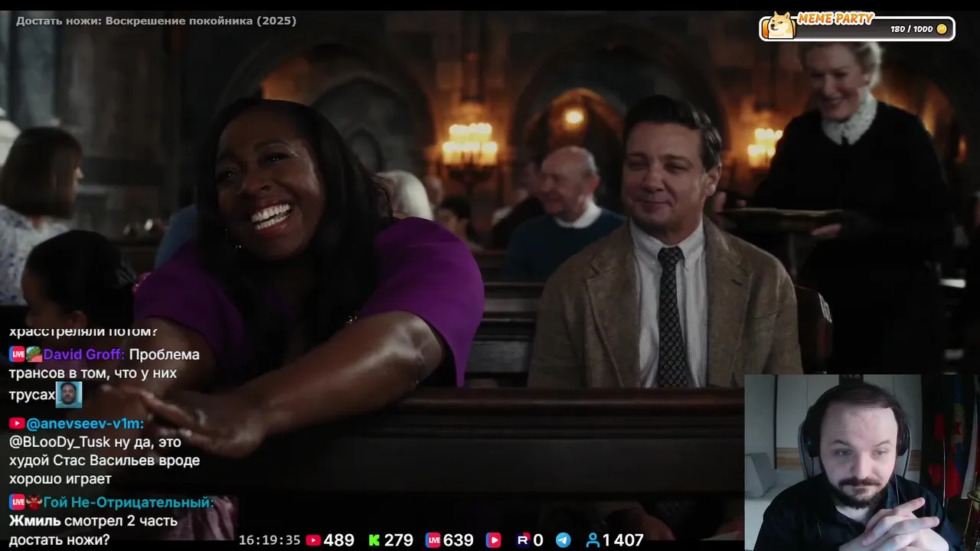Viewport: 980px width, 551px height.
Task: Click the message 'Жмиль смотрел 2 часть'
Action: coord(93,521)
